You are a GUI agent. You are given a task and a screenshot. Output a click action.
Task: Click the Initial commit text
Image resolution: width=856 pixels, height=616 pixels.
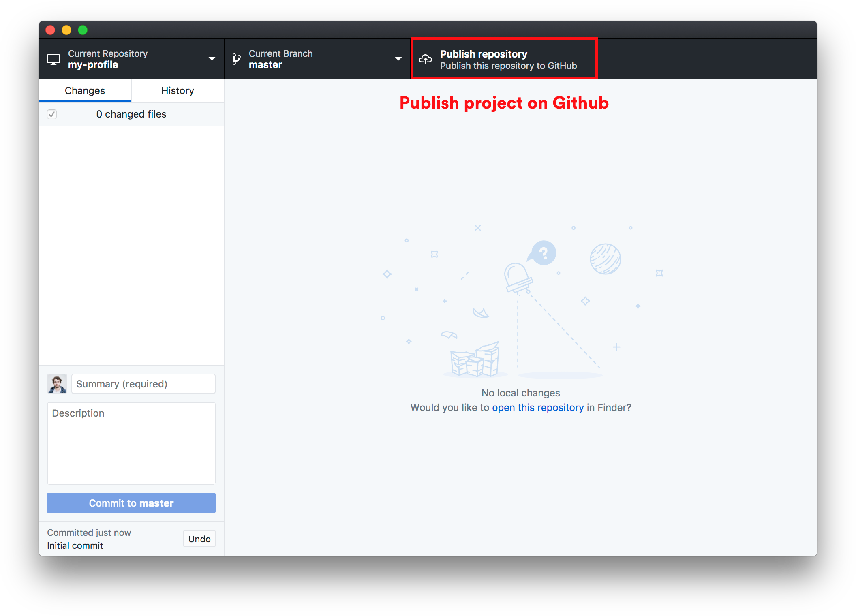click(x=75, y=545)
